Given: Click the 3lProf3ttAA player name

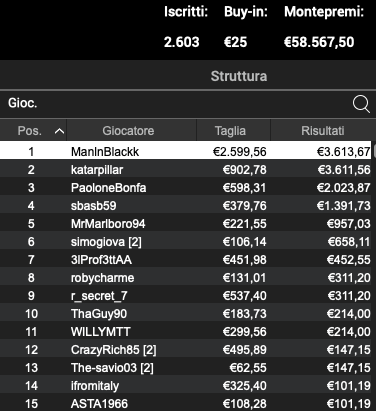Looking at the screenshot, I should click(x=101, y=260).
